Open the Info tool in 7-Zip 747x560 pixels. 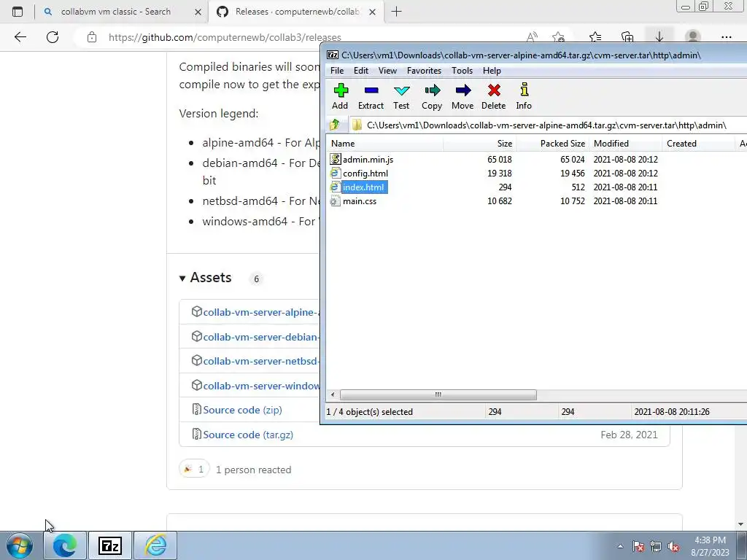pyautogui.click(x=524, y=97)
